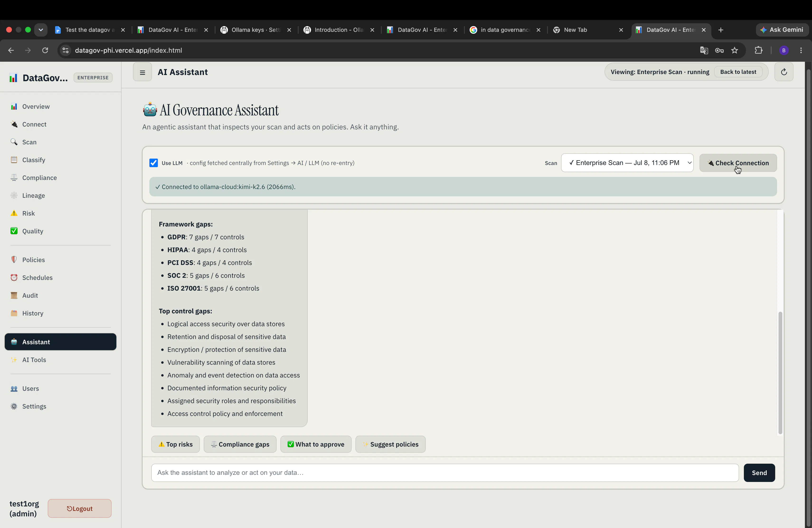This screenshot has width=812, height=528.
Task: Choose the Suggest policies prompt
Action: point(390,444)
